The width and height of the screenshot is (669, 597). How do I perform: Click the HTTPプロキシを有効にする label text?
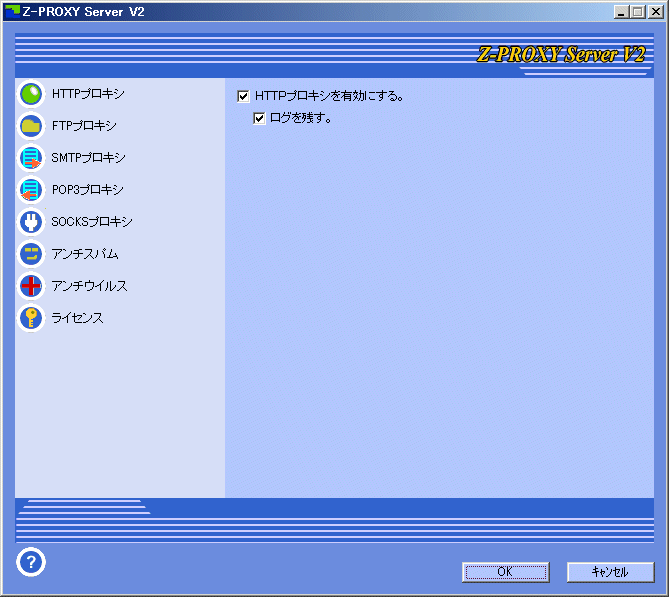[329, 96]
